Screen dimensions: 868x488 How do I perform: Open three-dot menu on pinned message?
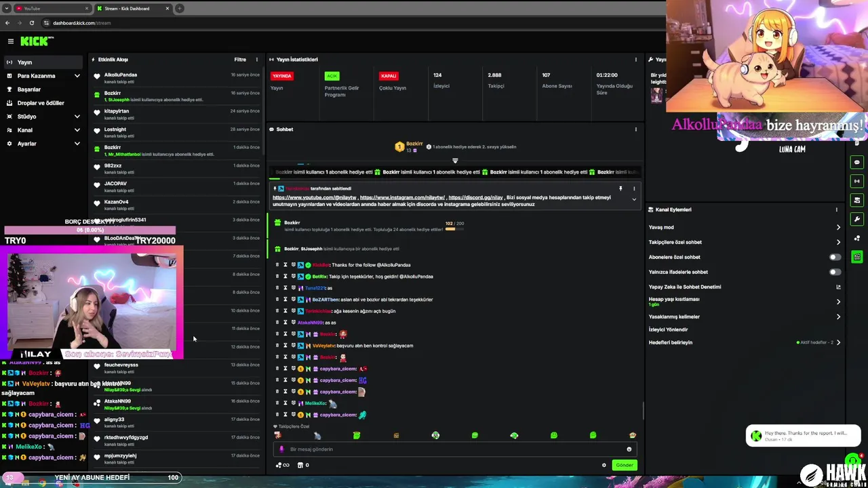click(634, 188)
